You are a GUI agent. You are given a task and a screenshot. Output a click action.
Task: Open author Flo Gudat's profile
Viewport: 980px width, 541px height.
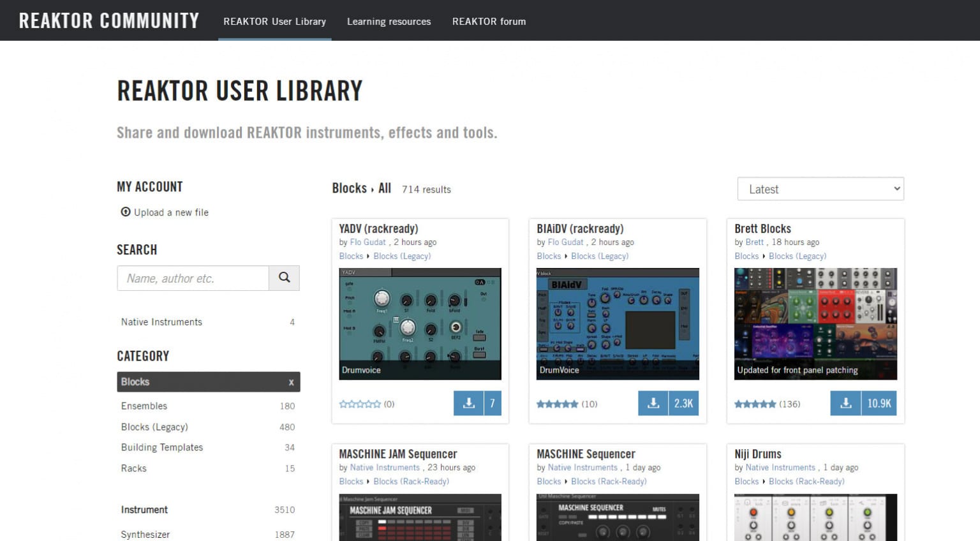click(x=367, y=242)
